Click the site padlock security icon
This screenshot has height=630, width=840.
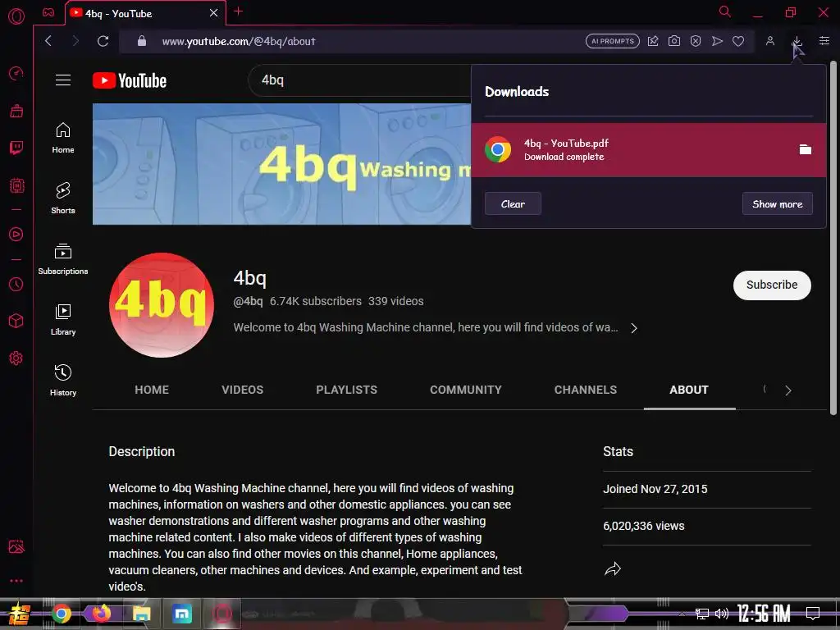click(x=141, y=41)
